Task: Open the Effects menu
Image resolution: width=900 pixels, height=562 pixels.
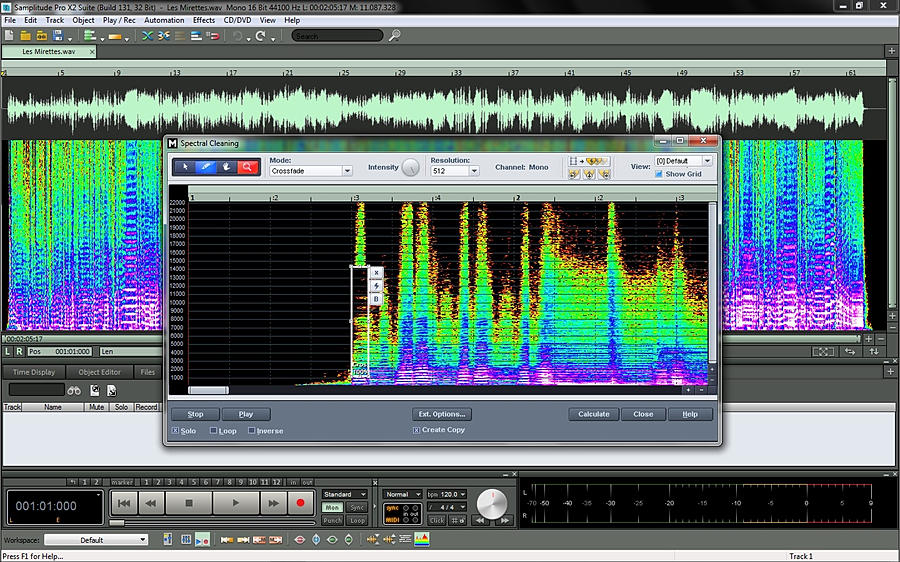Action: [204, 20]
